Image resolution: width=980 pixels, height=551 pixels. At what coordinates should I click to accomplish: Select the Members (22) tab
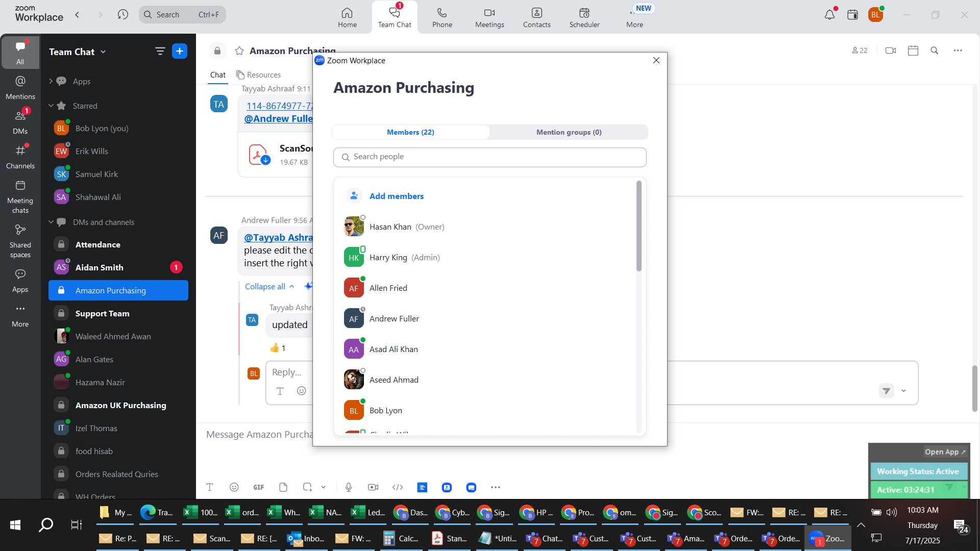(x=410, y=132)
